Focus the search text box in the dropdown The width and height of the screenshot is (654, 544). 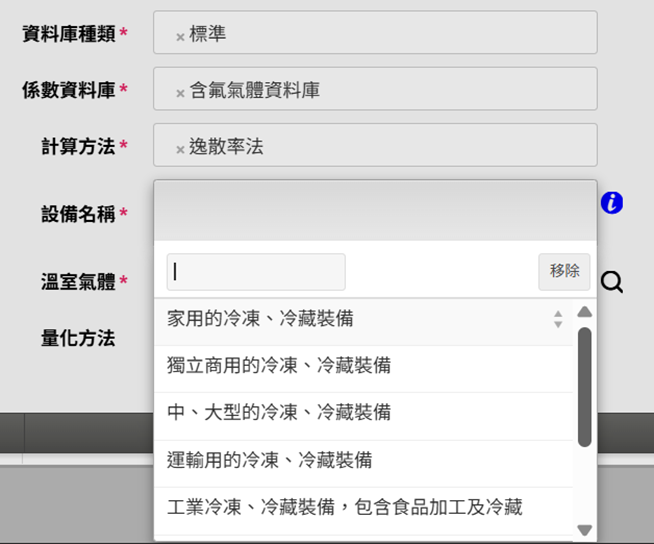256,271
